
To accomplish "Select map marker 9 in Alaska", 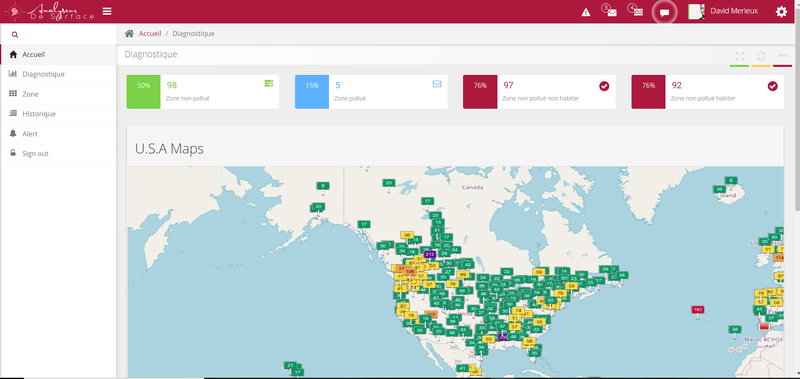I will (x=322, y=187).
